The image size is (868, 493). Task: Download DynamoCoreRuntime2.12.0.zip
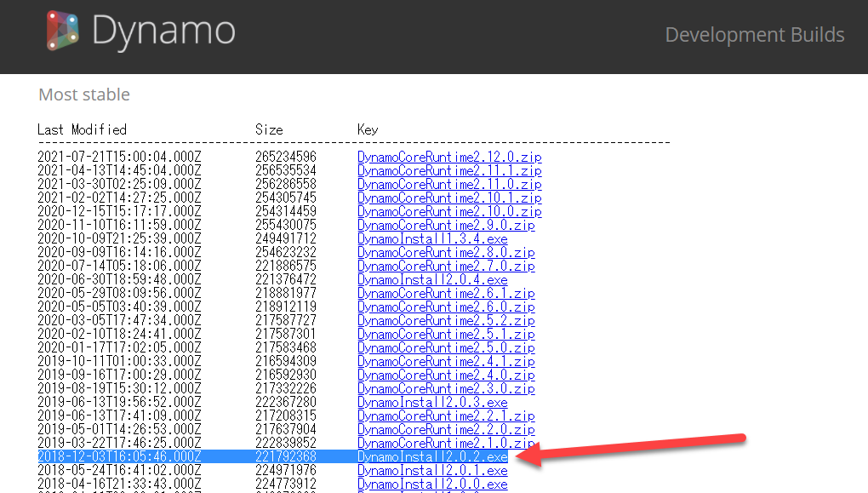[449, 157]
